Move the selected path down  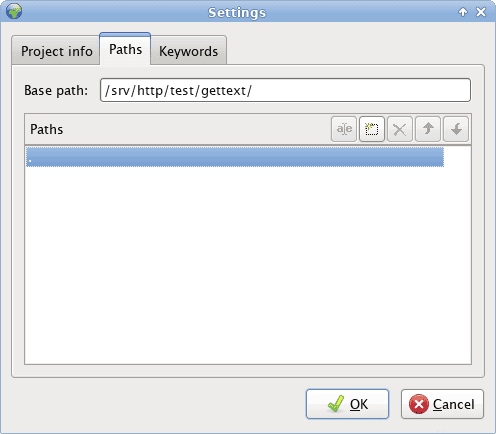pos(456,129)
